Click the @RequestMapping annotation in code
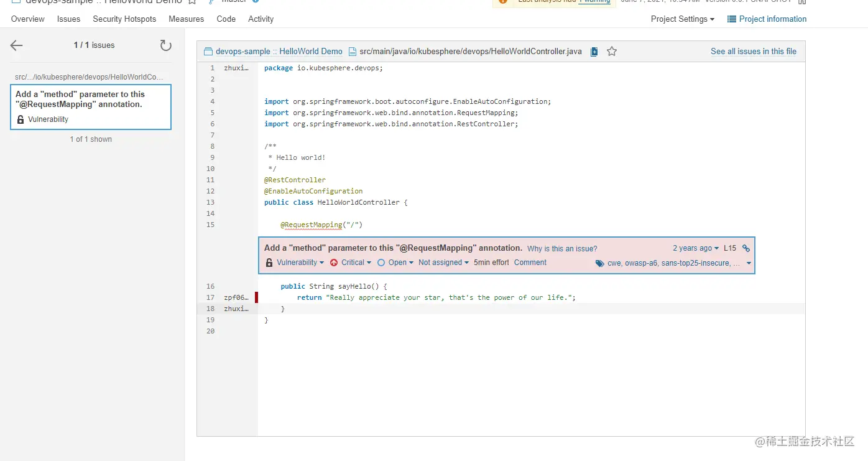Image resolution: width=868 pixels, height=461 pixels. click(x=311, y=225)
